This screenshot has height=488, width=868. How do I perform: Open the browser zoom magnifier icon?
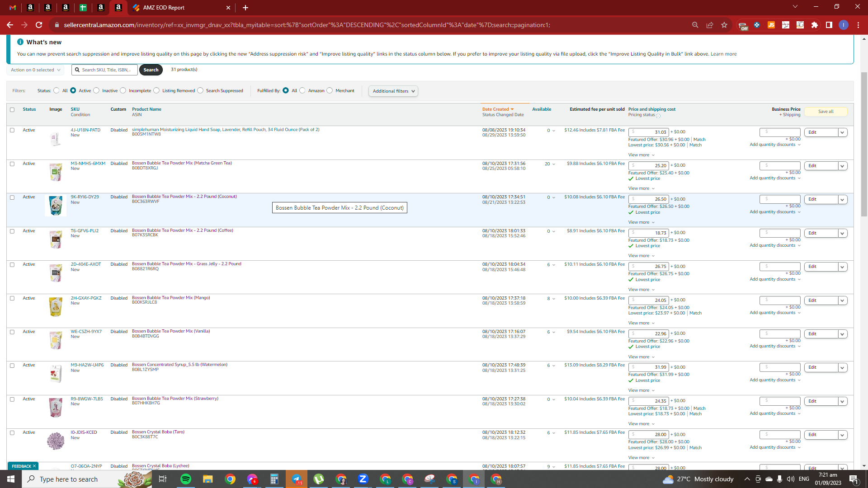(695, 25)
